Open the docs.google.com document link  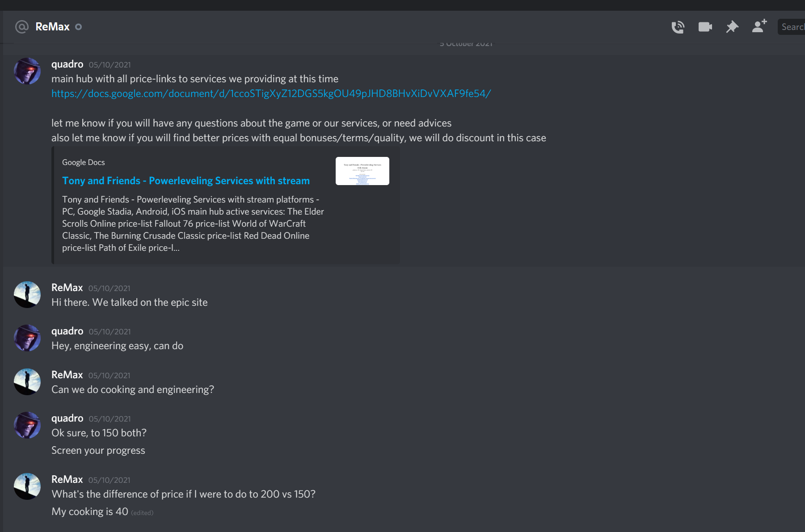(x=271, y=93)
